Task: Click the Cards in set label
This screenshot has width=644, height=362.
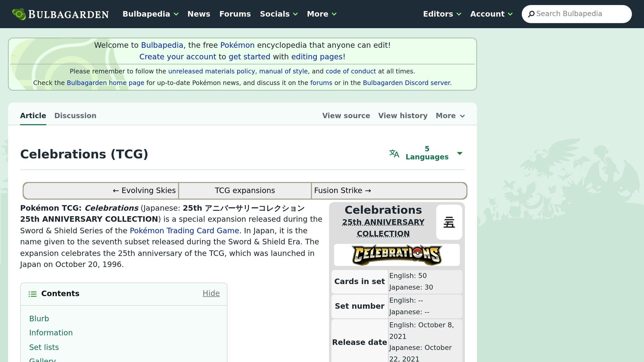Action: pos(359,282)
